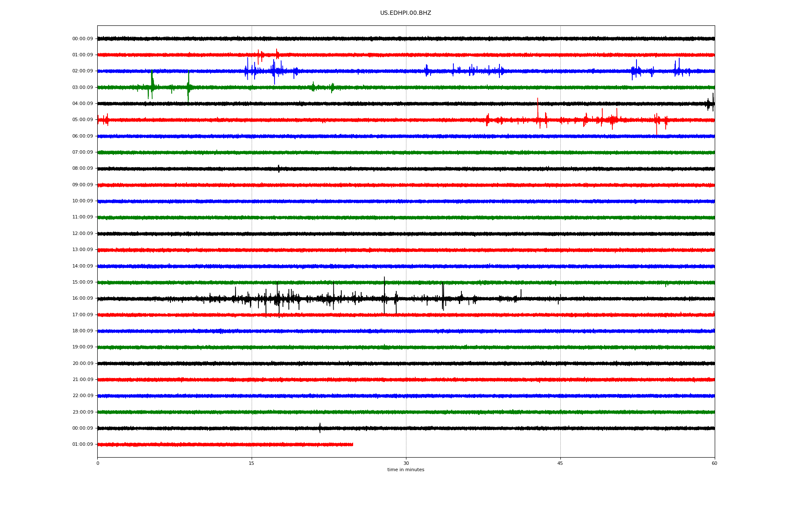Click the x-axis tick label 45

point(560,463)
